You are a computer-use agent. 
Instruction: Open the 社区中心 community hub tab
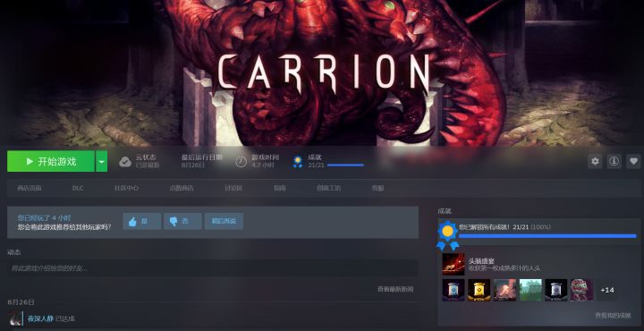(126, 188)
